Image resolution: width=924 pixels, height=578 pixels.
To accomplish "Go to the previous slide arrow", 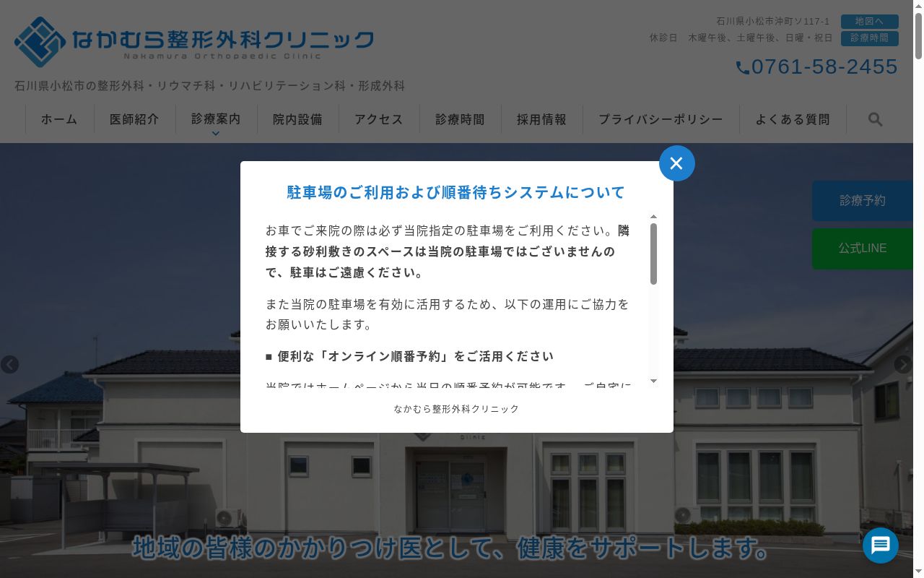I will [9, 364].
